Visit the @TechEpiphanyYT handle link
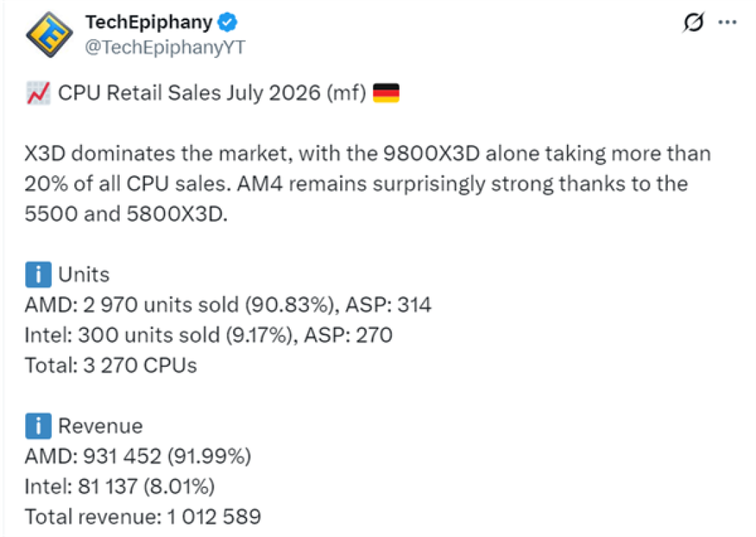The height and width of the screenshot is (537, 756). tap(165, 47)
